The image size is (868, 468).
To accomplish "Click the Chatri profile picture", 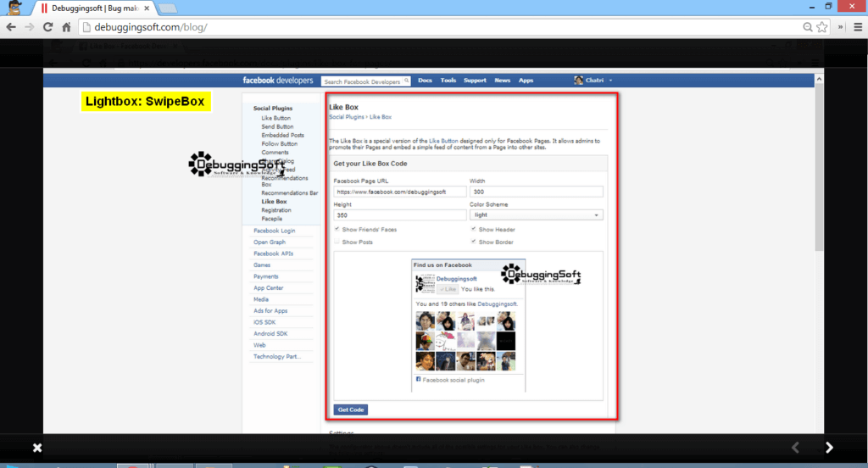I will (x=578, y=81).
